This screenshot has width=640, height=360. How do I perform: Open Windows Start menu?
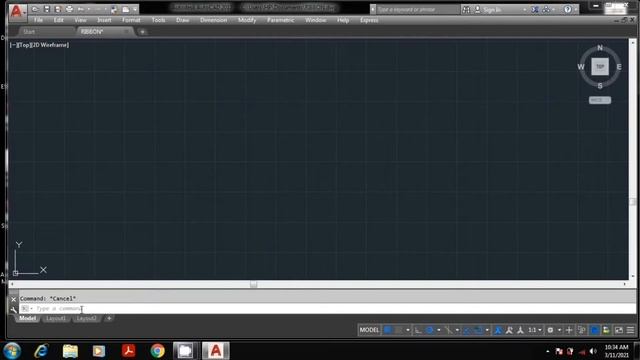(x=12, y=351)
